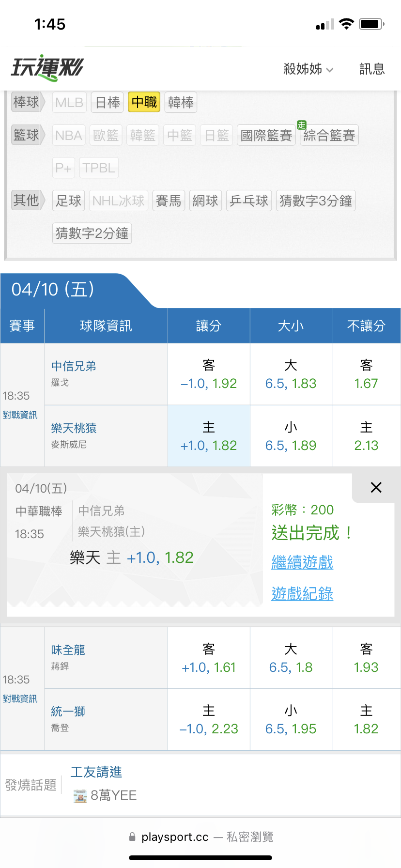Click the 繼續遊戲 link
The image size is (401, 868).
(x=302, y=562)
